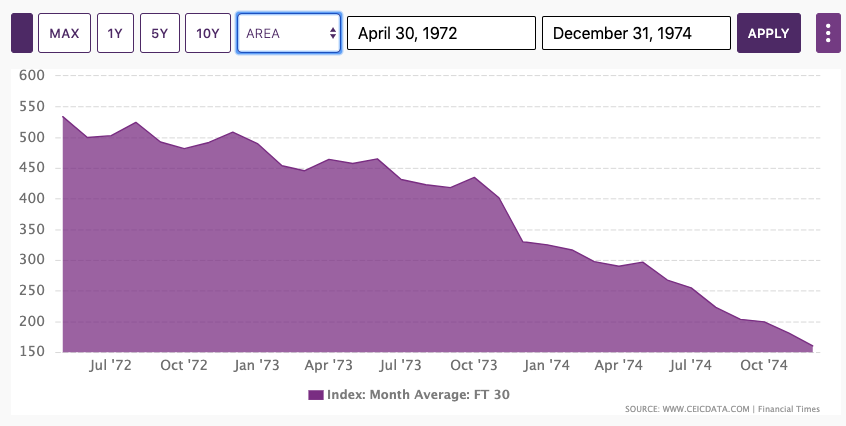Click the Jul '72 x-axis label
The width and height of the screenshot is (846, 426).
111,366
